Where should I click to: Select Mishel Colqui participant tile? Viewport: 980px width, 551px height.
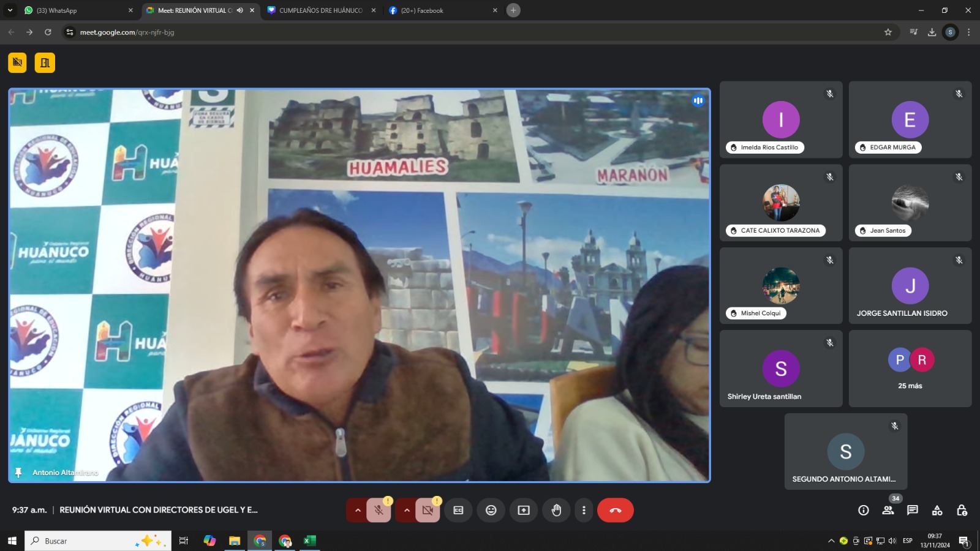click(x=781, y=285)
